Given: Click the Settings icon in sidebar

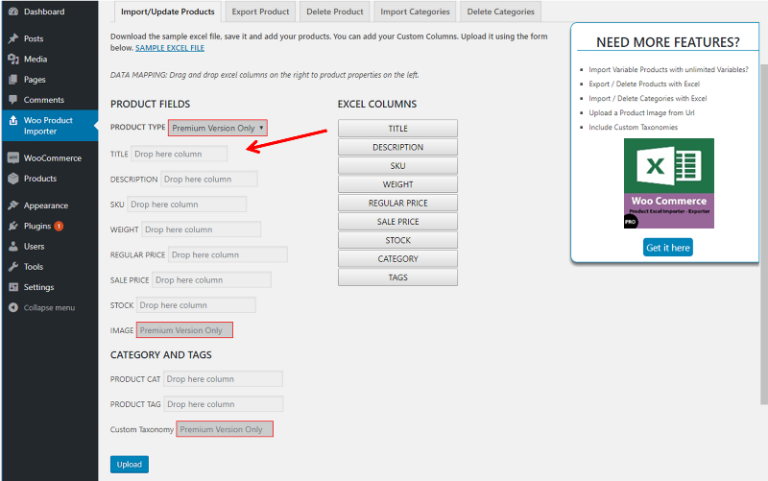Looking at the screenshot, I should 13,287.
